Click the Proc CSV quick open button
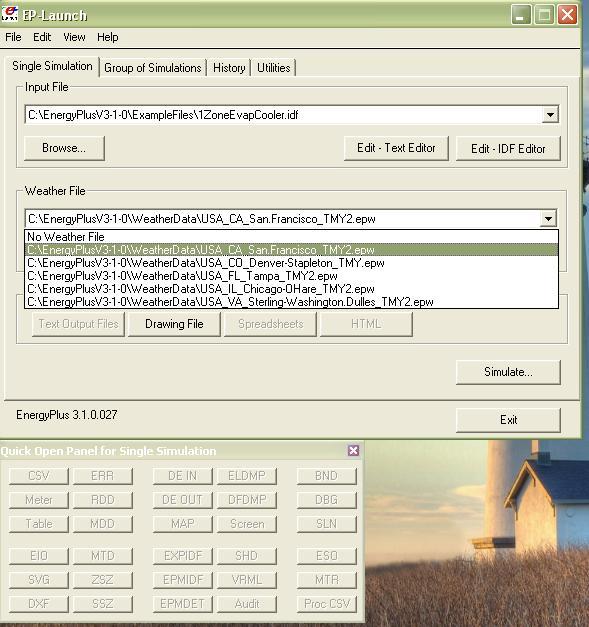 coord(327,604)
